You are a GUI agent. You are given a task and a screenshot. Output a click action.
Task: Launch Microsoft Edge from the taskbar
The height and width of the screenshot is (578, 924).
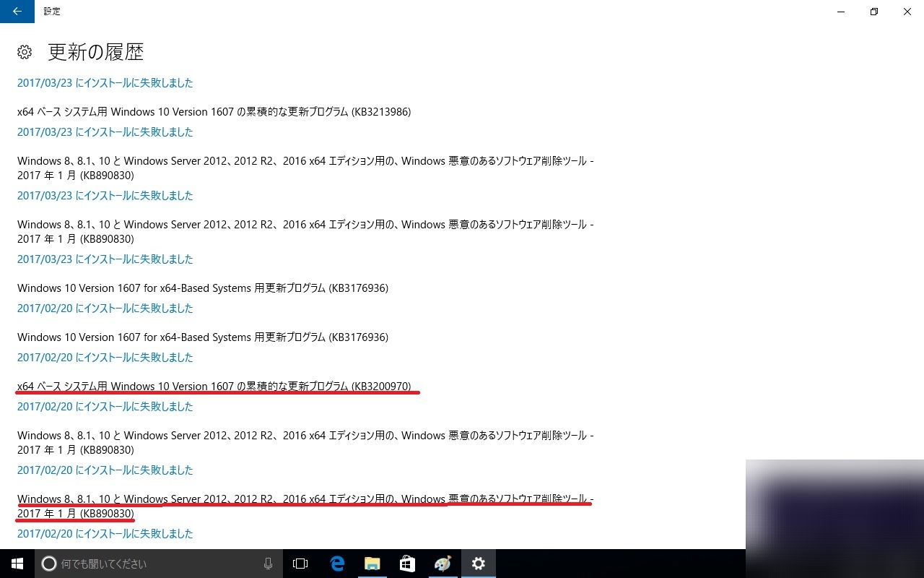coord(336,564)
